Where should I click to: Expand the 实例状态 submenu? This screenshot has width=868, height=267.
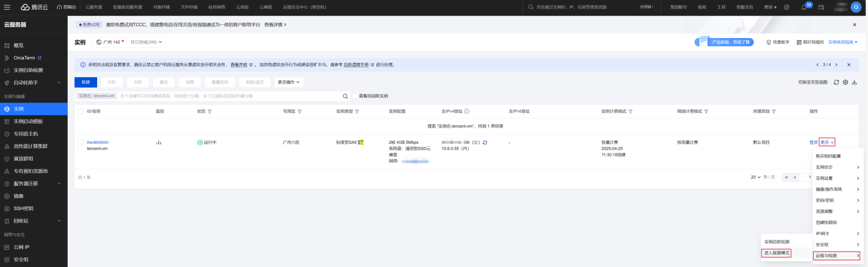(837, 167)
